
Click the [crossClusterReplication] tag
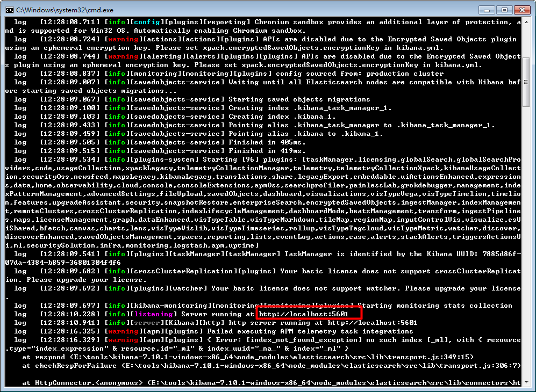coord(183,271)
